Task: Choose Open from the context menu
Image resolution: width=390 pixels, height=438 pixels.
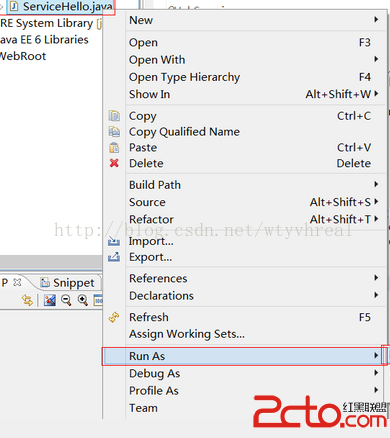Action: (x=244, y=43)
